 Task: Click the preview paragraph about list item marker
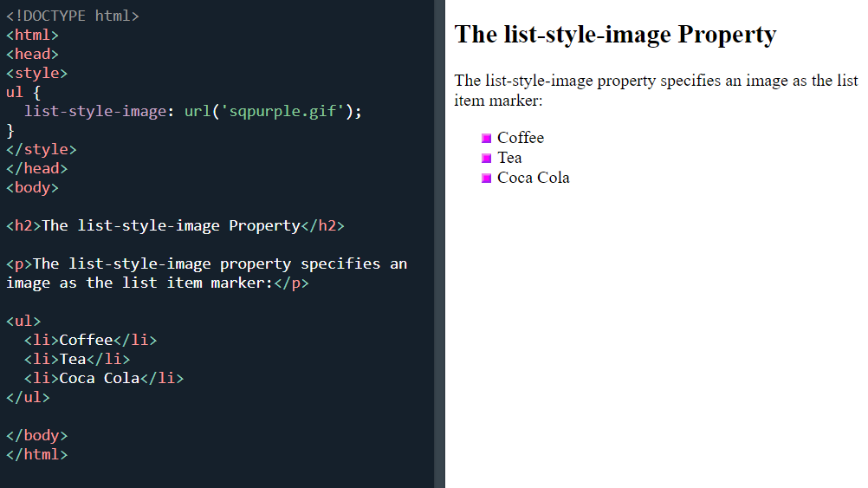click(x=656, y=90)
